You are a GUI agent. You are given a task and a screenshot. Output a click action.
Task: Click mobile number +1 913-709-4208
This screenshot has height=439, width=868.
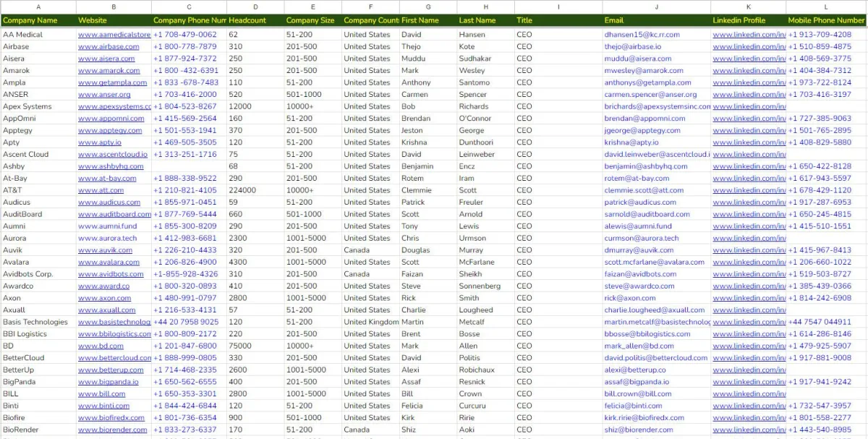(820, 35)
